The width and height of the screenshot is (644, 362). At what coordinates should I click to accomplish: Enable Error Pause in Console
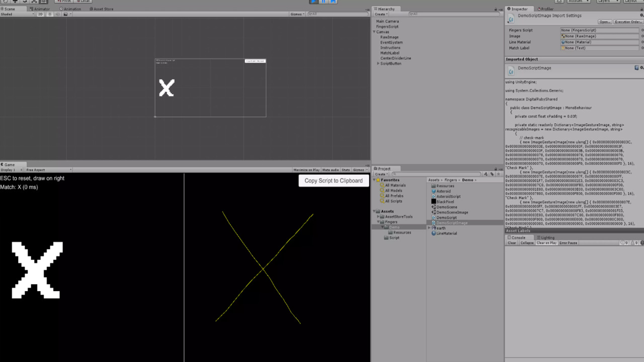568,243
